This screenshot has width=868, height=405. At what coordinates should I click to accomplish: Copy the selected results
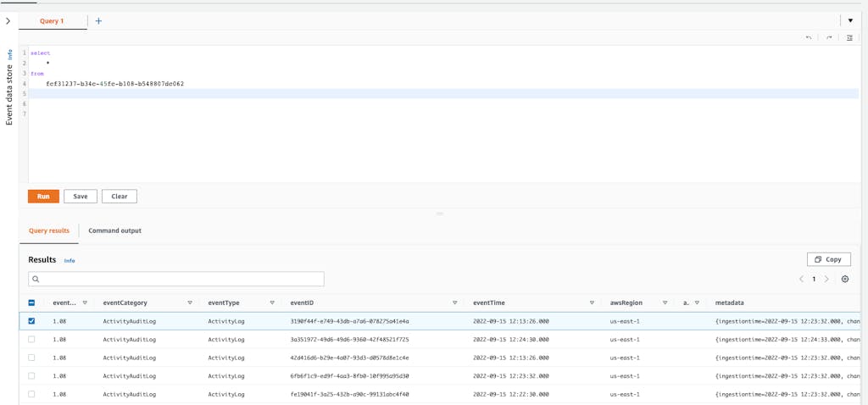click(x=828, y=259)
